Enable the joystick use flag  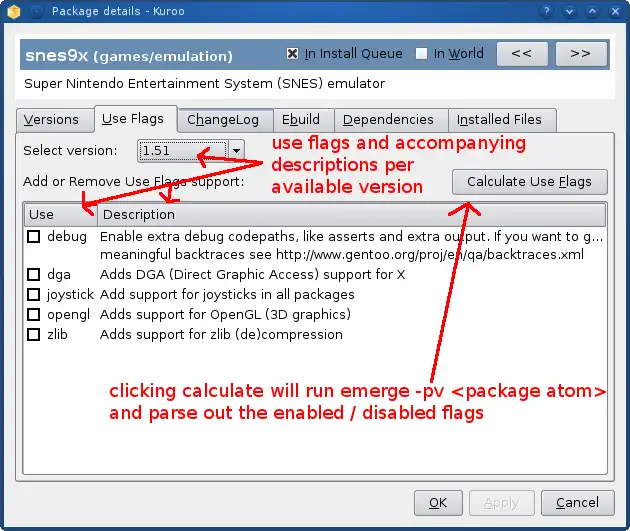pos(33,294)
